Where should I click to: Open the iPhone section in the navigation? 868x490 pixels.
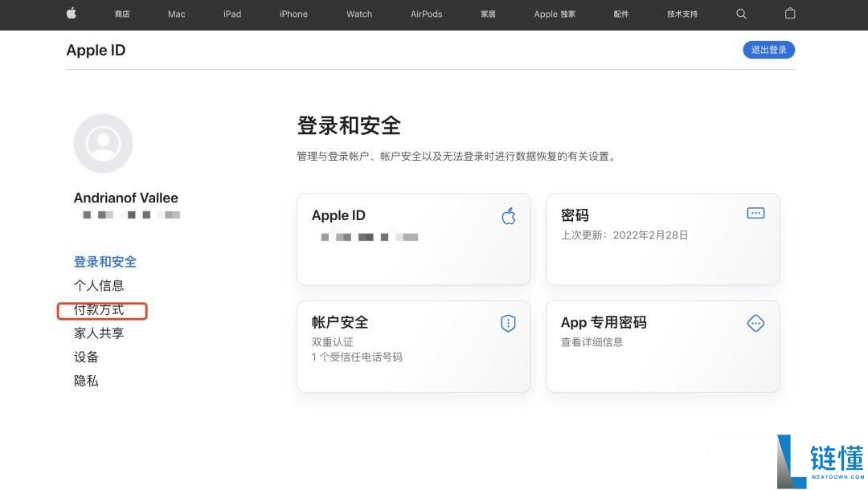pos(293,14)
